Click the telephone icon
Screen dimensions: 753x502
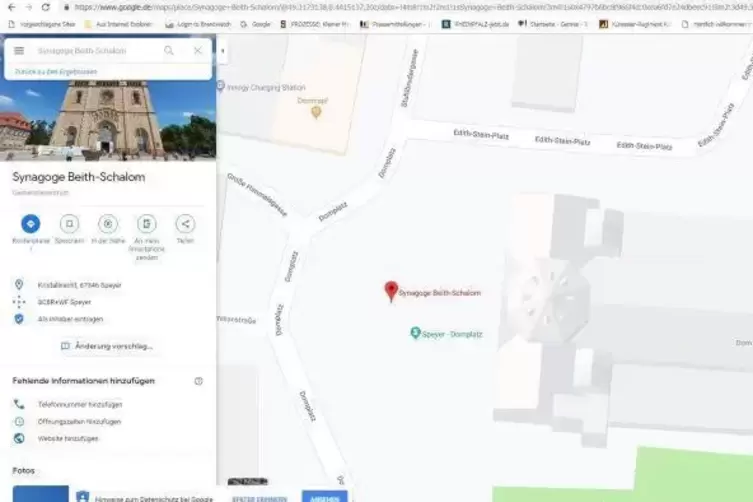pyautogui.click(x=19, y=404)
